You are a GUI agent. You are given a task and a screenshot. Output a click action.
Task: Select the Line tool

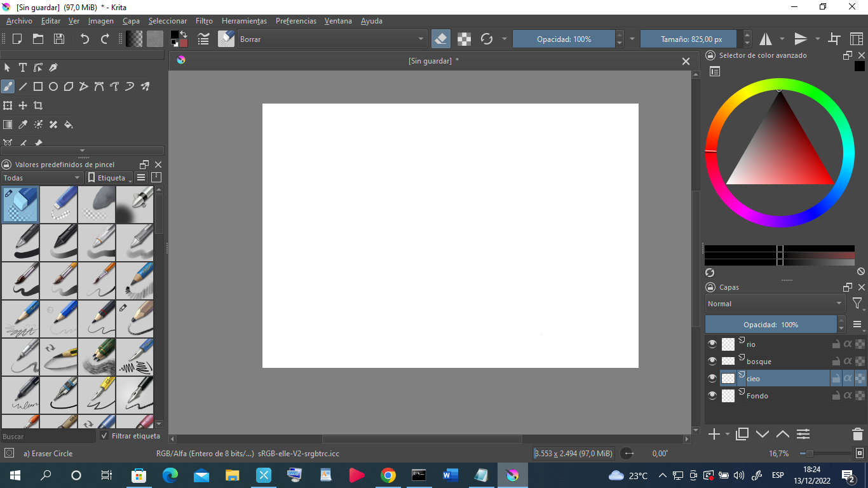[x=23, y=86]
